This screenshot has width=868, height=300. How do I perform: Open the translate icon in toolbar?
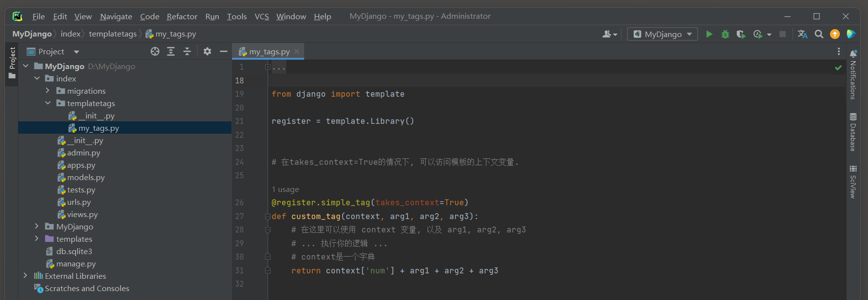pyautogui.click(x=802, y=34)
